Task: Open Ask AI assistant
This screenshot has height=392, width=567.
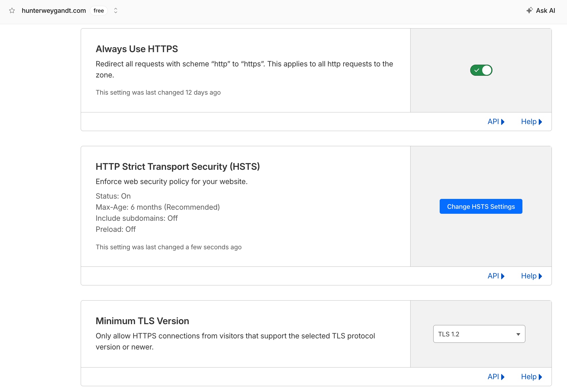Action: tap(541, 11)
